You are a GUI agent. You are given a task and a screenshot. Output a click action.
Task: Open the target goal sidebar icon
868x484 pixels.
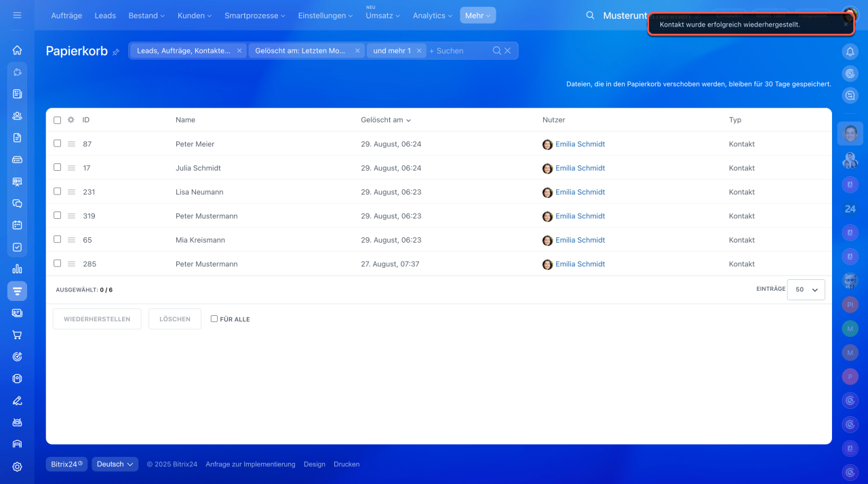tap(17, 357)
